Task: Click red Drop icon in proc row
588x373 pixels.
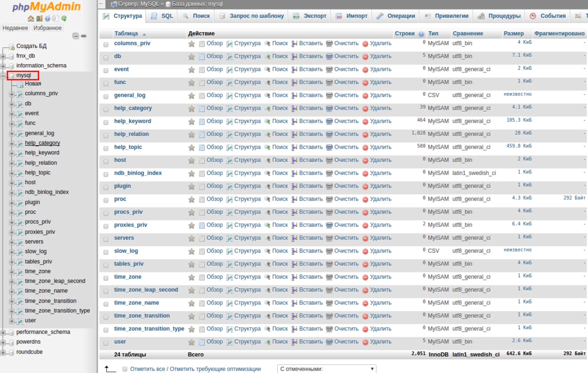Action: (x=365, y=200)
